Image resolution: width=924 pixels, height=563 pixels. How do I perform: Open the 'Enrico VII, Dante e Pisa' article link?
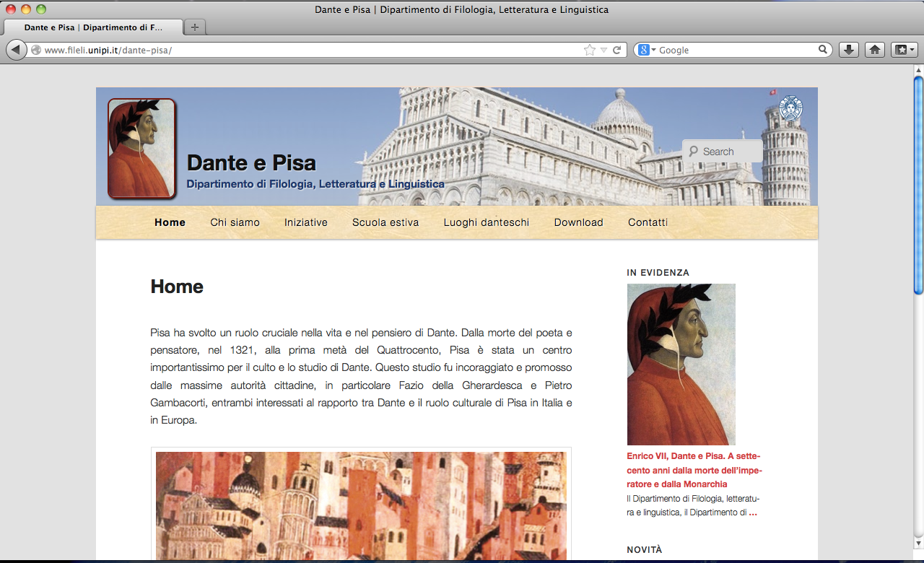pos(694,470)
